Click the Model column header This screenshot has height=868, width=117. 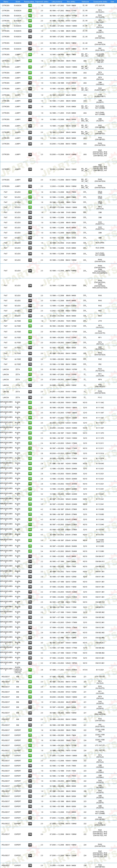tap(18, 2)
